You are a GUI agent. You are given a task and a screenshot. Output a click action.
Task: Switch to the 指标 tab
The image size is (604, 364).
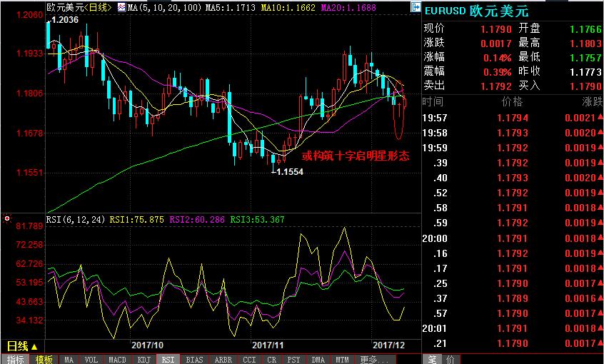pyautogui.click(x=16, y=359)
